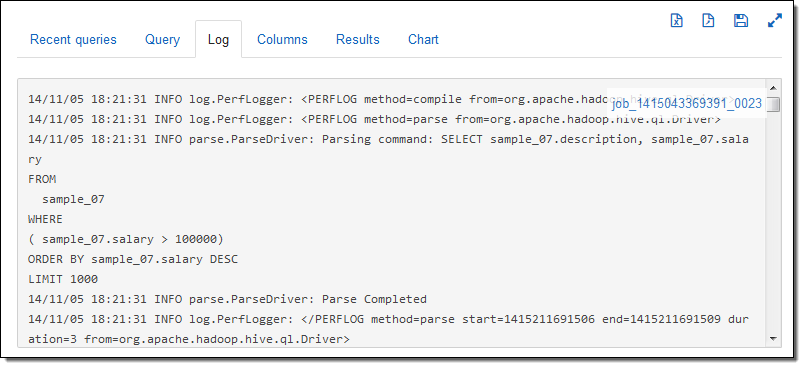This screenshot has height=368, width=804.
Task: Export results using the CSV download icon
Action: pos(709,21)
